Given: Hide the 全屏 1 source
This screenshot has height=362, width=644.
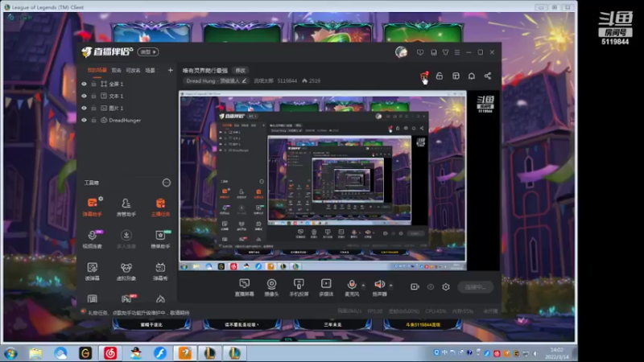Looking at the screenshot, I should (x=85, y=84).
